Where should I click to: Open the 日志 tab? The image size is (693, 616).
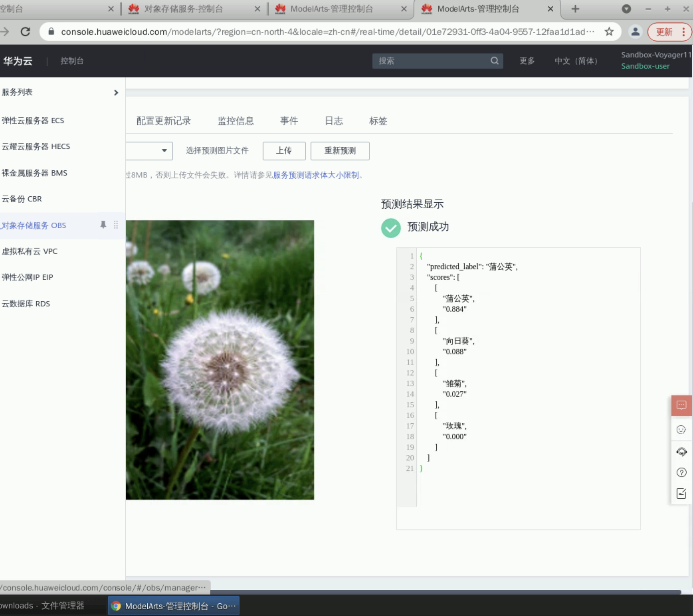click(x=334, y=121)
